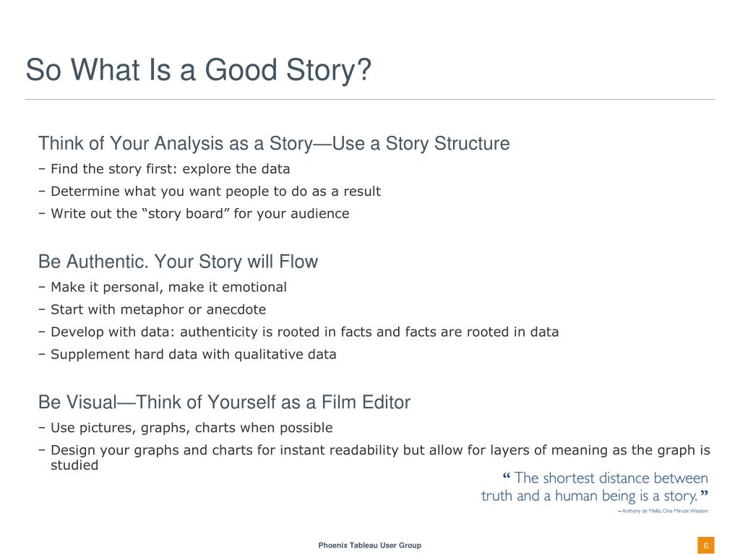The width and height of the screenshot is (740, 560).
Task: Click the word 'studied' on wrapped bullet line
Action: (74, 465)
